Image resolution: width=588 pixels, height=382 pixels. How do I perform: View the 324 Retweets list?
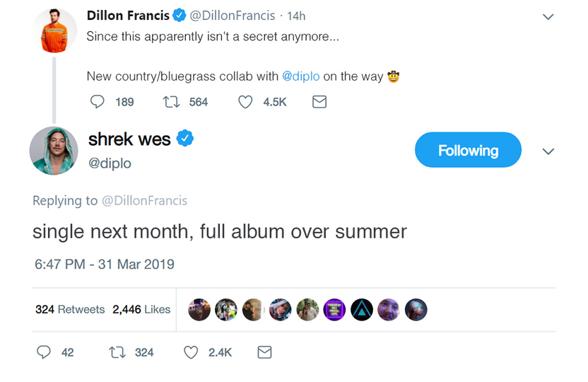pyautogui.click(x=70, y=309)
